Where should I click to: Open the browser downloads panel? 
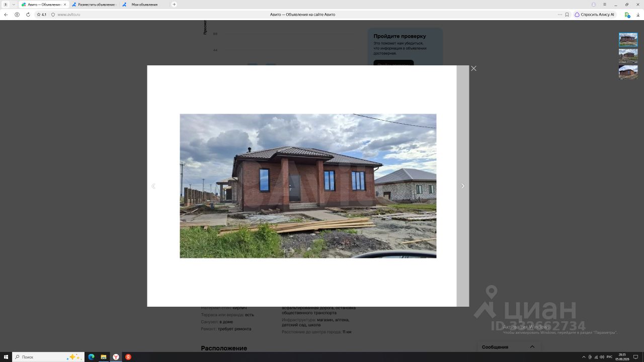[638, 15]
